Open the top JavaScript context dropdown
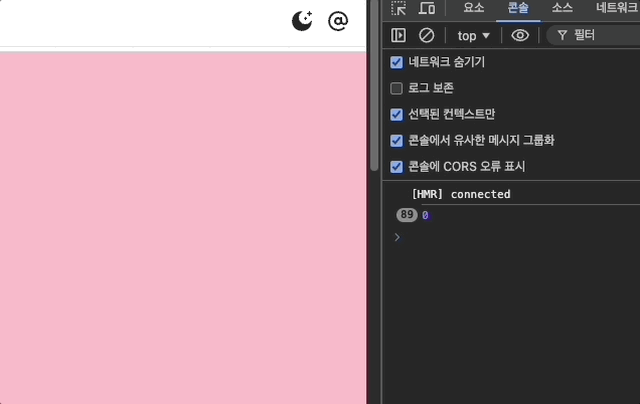640x404 pixels. (474, 35)
